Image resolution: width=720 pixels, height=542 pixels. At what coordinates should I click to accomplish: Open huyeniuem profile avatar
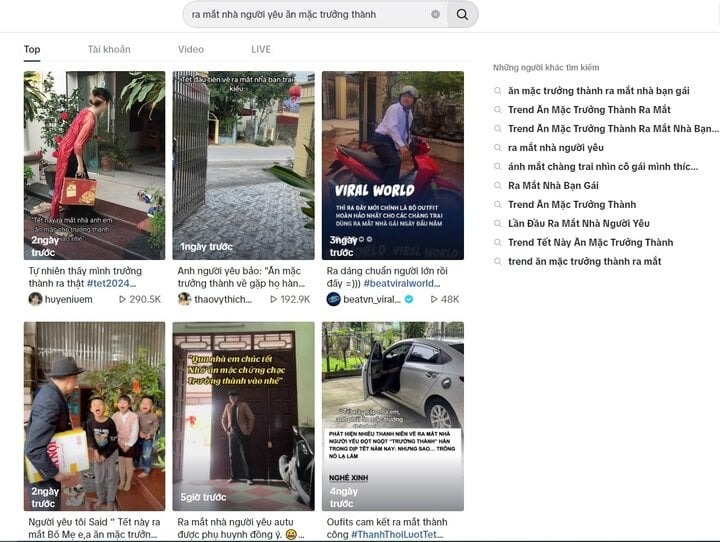pyautogui.click(x=35, y=299)
